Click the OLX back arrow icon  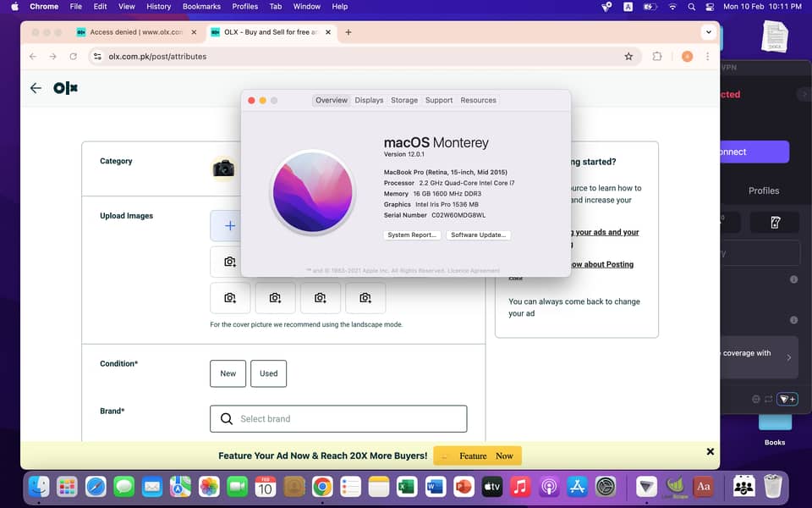point(36,88)
